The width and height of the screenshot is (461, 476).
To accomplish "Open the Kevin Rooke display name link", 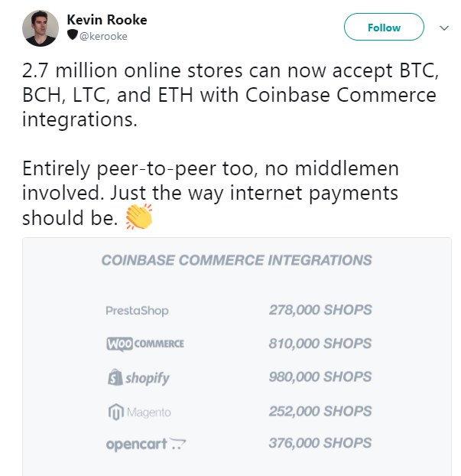I will click(x=107, y=20).
